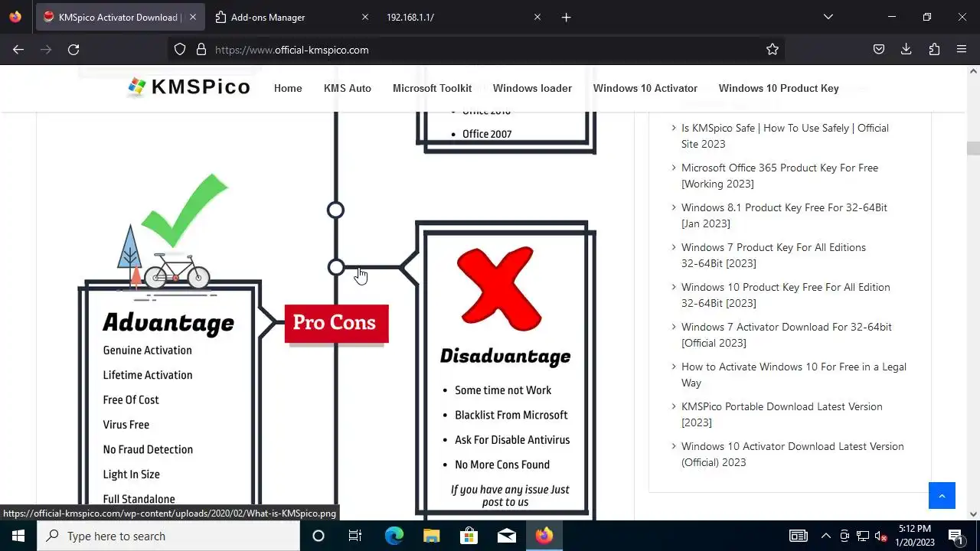Open Microsoft Office 365 Product Key link
Screen dimensions: 980x551
pyautogui.click(x=779, y=175)
